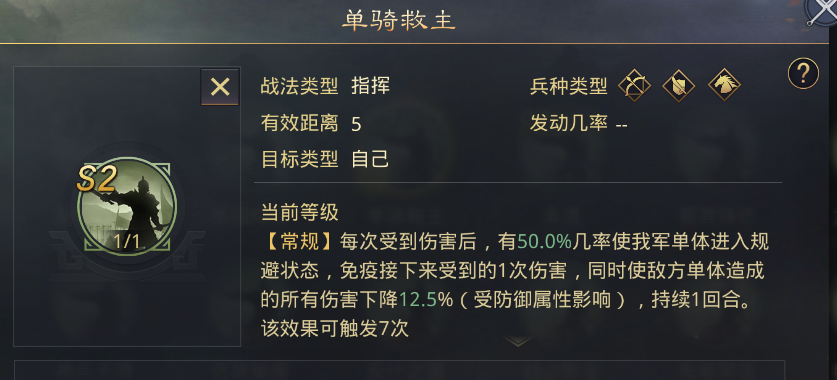Screen dimensions: 837x380
Task: Open the question mark help icon
Action: (803, 73)
